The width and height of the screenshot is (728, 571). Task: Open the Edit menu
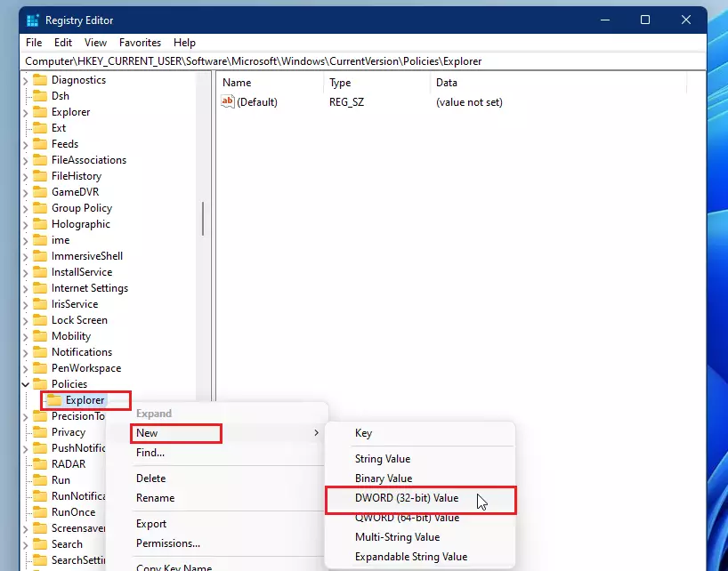point(63,43)
